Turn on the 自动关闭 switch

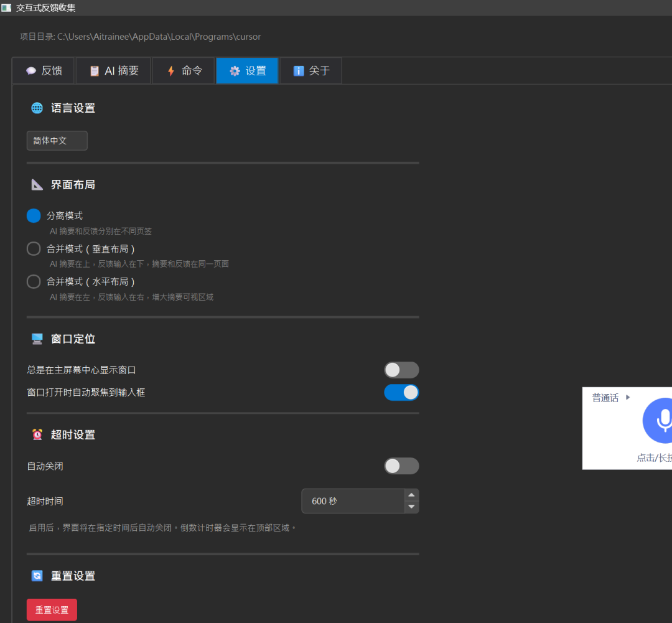tap(401, 466)
